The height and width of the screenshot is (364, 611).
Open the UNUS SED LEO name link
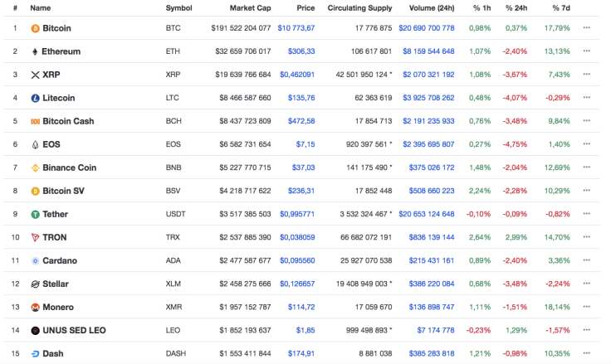tap(74, 331)
